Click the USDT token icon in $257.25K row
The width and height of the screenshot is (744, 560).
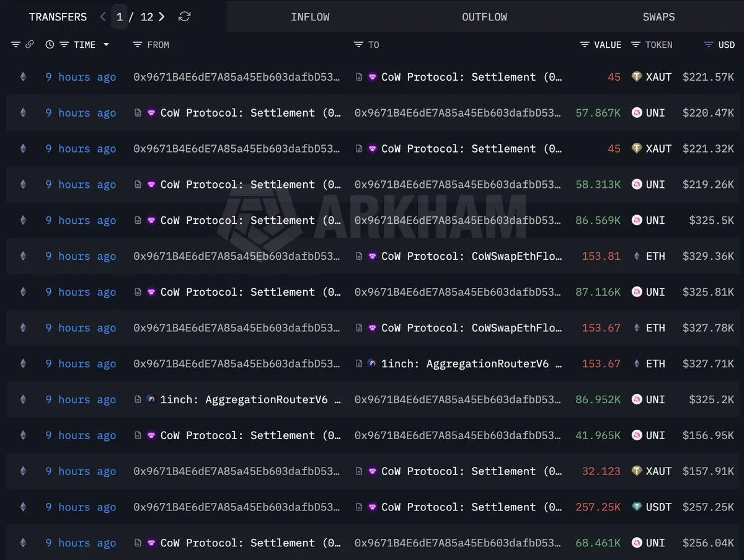[636, 507]
